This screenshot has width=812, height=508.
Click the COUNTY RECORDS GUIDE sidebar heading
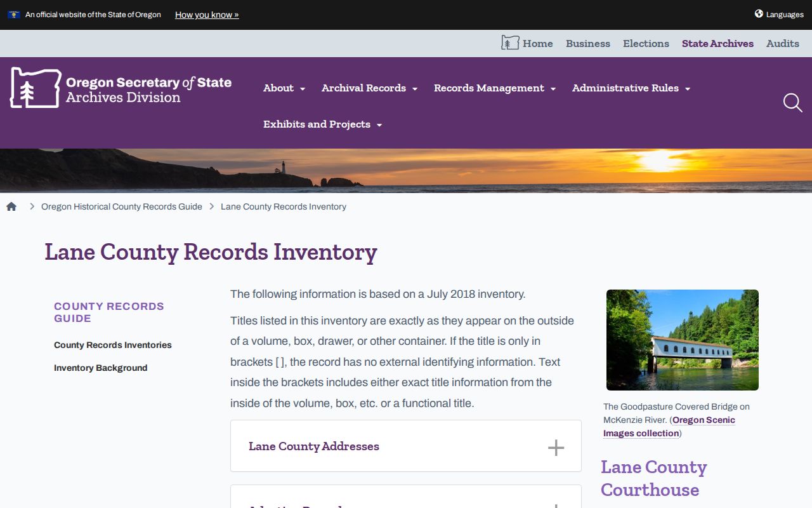(109, 312)
